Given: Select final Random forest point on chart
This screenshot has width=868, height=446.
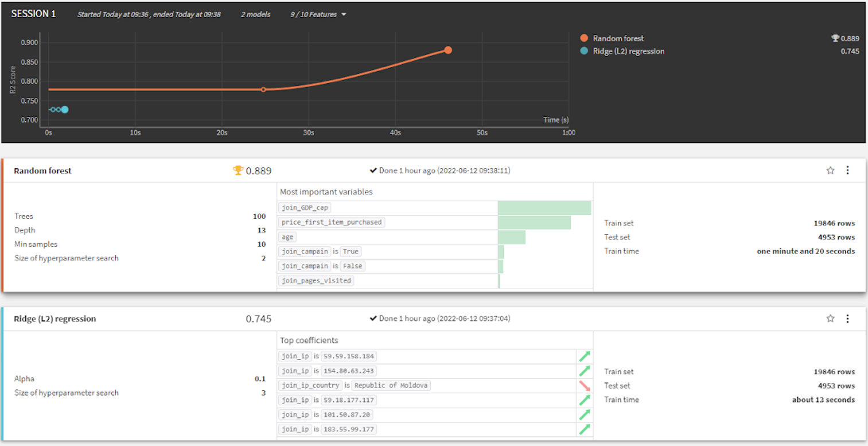Looking at the screenshot, I should click(448, 50).
